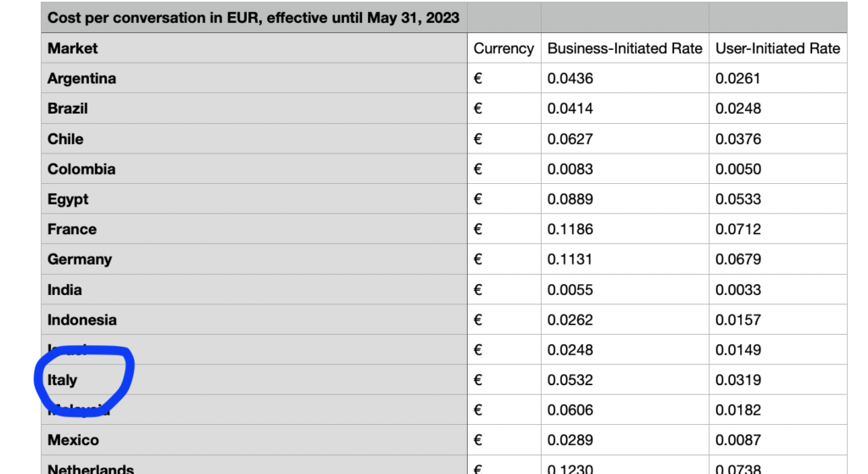Click the table title about cost per conversation
The height and width of the screenshot is (474, 868).
(x=253, y=18)
